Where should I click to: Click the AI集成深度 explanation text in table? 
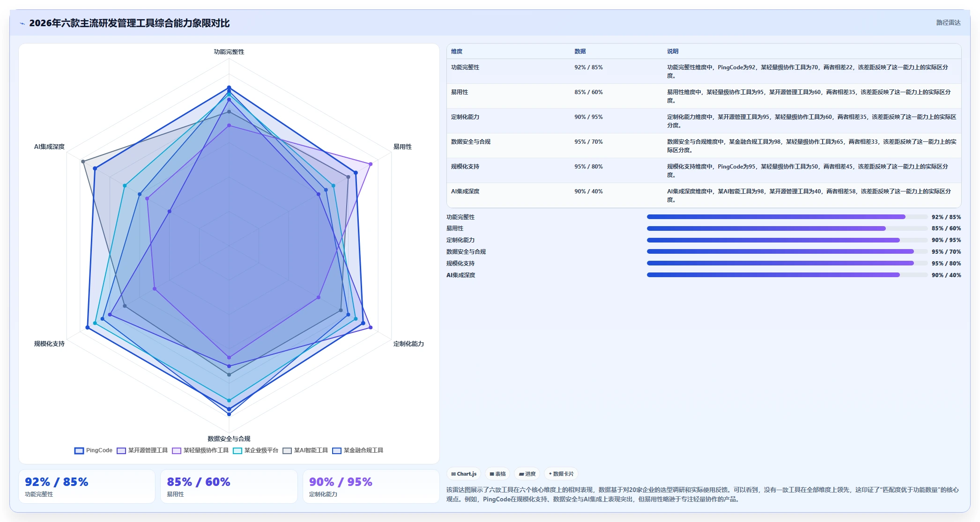pos(809,195)
